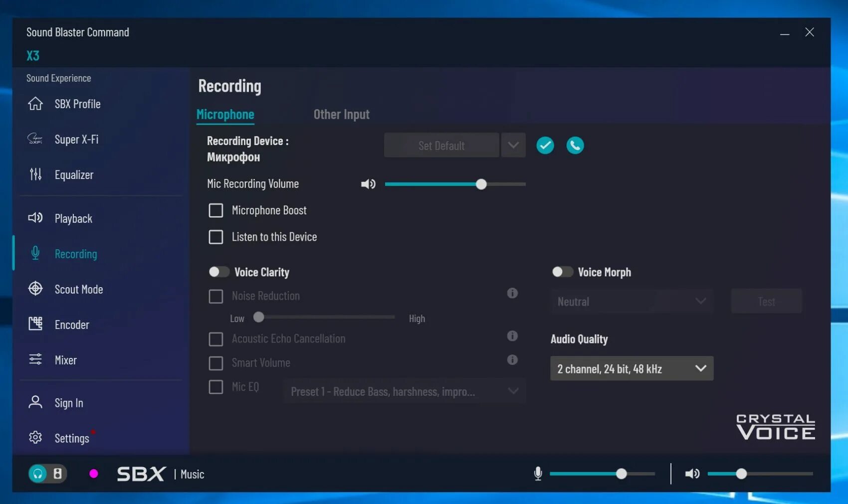Open the Audio Quality 2 channel dropdown
The image size is (848, 504).
point(632,368)
